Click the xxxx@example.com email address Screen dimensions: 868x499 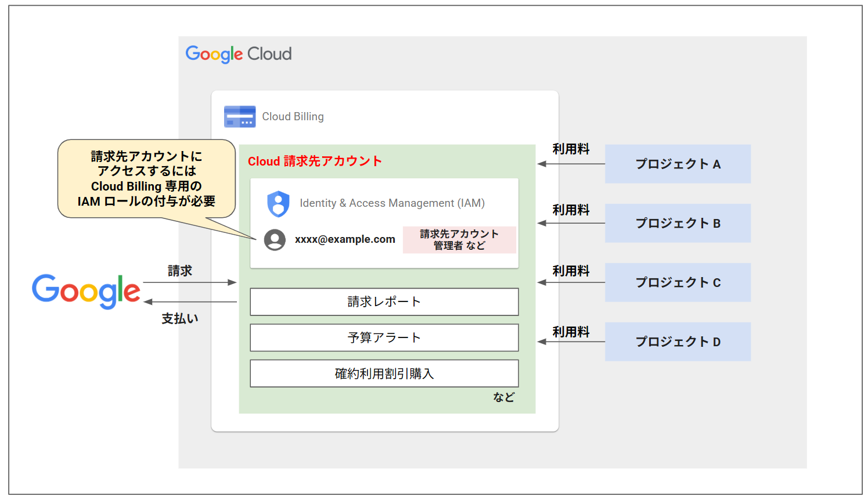pyautogui.click(x=345, y=239)
